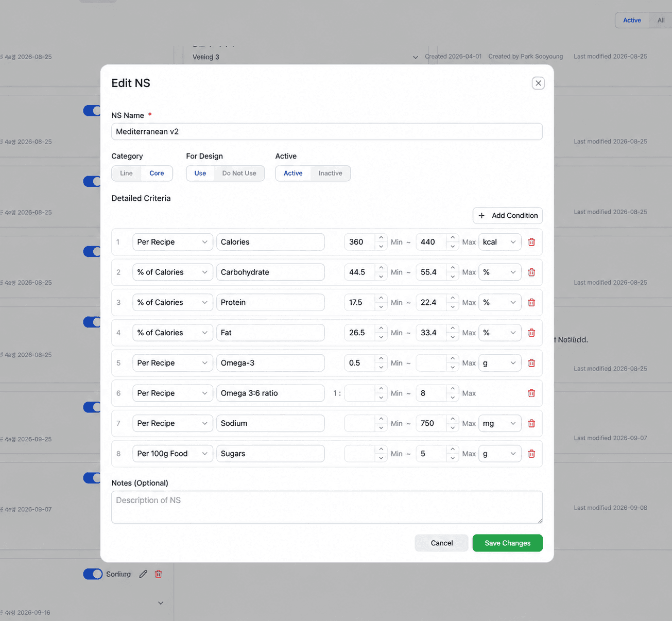Image resolution: width=672 pixels, height=621 pixels.
Task: Open the g unit dropdown for Omega-3
Action: [x=500, y=363]
